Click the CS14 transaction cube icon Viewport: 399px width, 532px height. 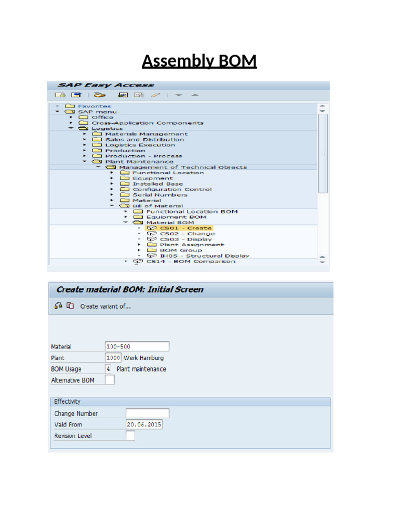tap(138, 261)
